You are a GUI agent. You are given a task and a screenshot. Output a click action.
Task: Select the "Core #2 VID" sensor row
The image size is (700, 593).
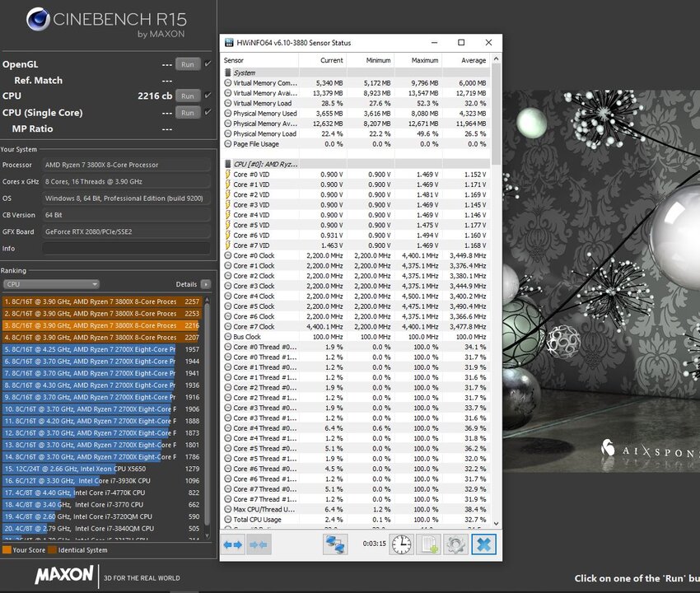pos(356,194)
